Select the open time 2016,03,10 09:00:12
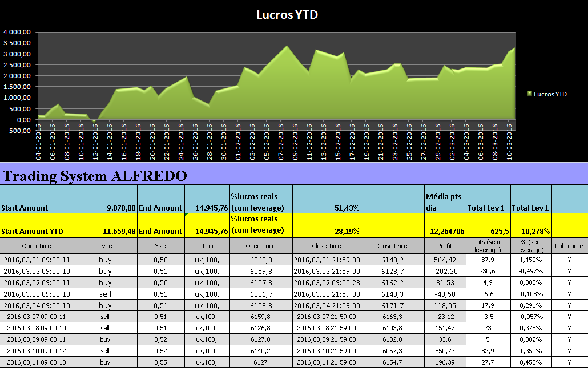Image resolution: width=588 pixels, height=368 pixels. tap(37, 351)
